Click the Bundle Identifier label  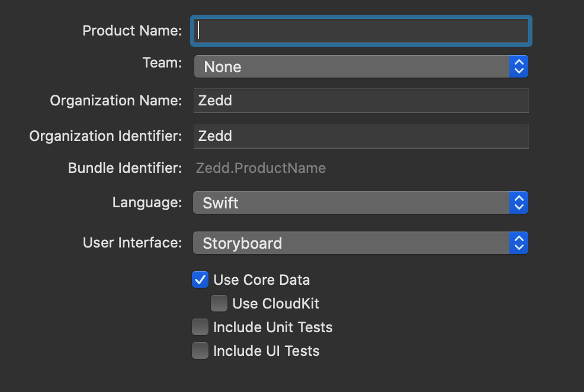pos(125,168)
